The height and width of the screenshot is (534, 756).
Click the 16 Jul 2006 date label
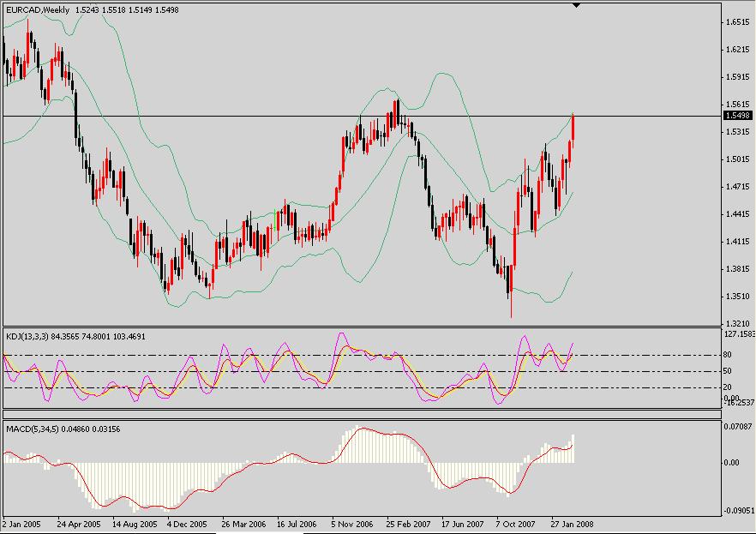point(297,525)
